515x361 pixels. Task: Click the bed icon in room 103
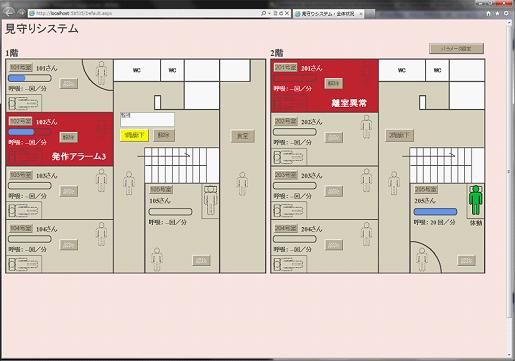tap(24, 210)
